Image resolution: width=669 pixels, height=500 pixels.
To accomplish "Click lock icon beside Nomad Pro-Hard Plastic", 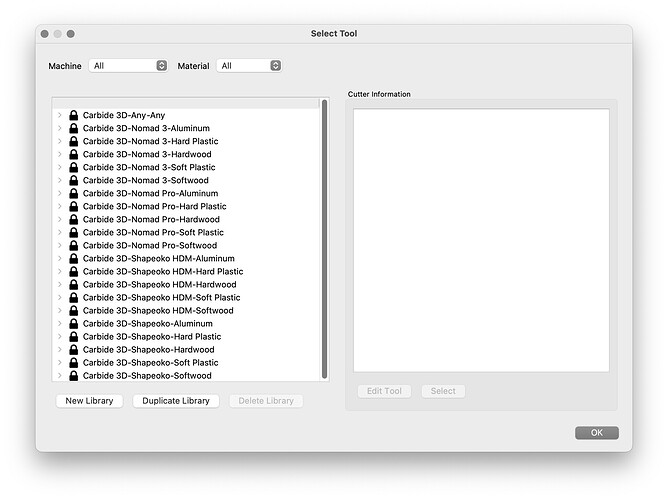I will click(74, 206).
